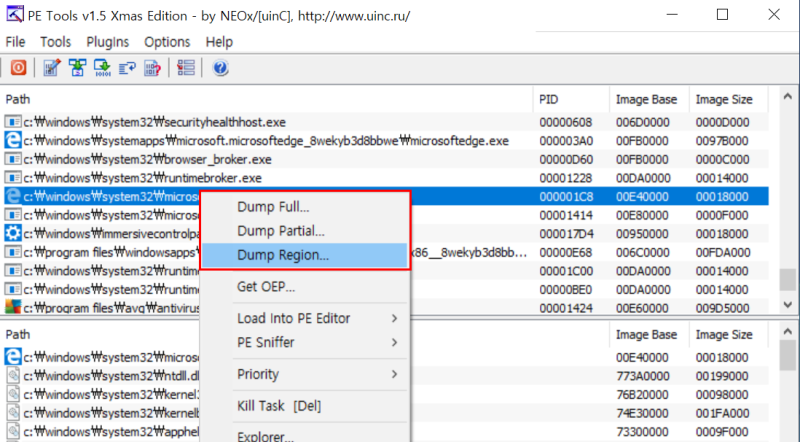Click module image base 773A0000

[642, 376]
